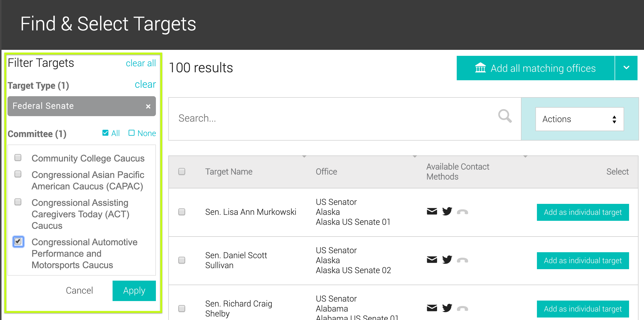Select row checkbox for Sen. Richard Craig Shelby
Image resolution: width=644 pixels, height=320 pixels.
click(x=182, y=309)
